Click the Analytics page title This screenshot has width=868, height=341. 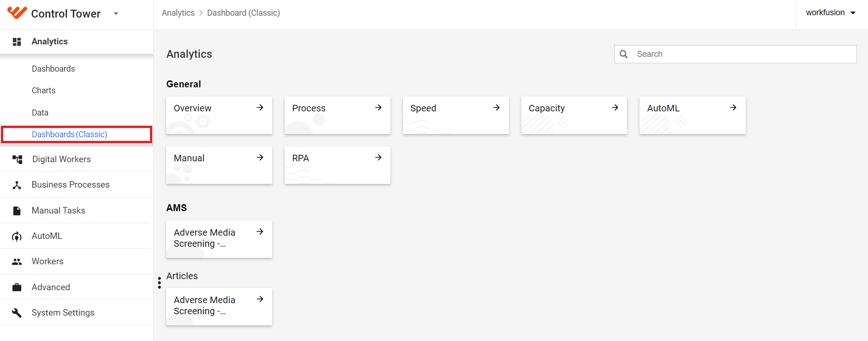(189, 54)
